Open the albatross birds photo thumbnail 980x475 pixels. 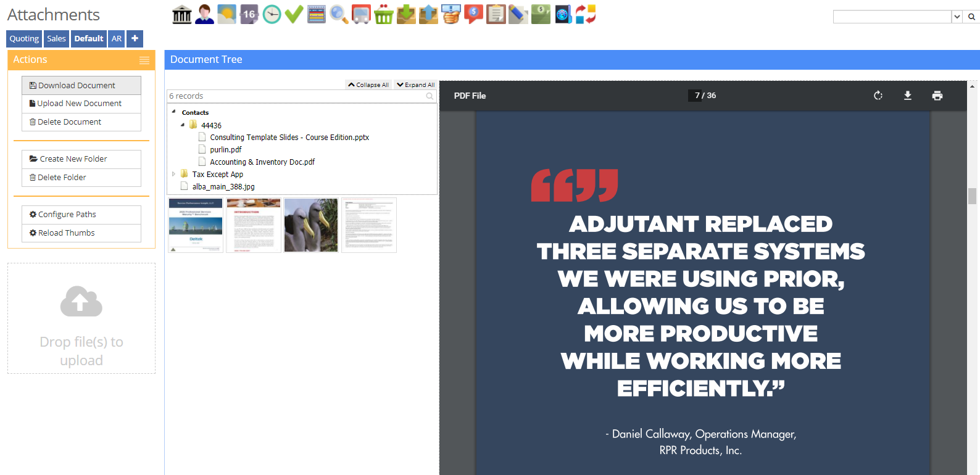(311, 225)
